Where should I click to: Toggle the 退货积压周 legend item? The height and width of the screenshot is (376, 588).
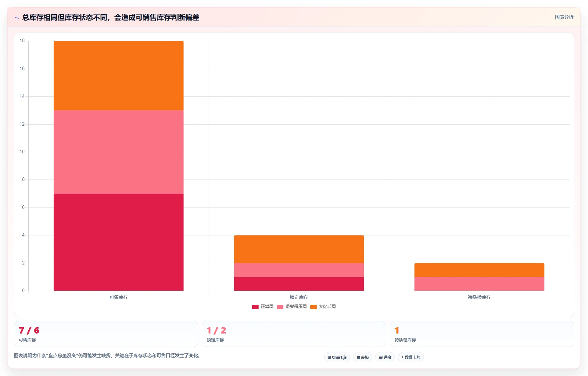pos(292,307)
